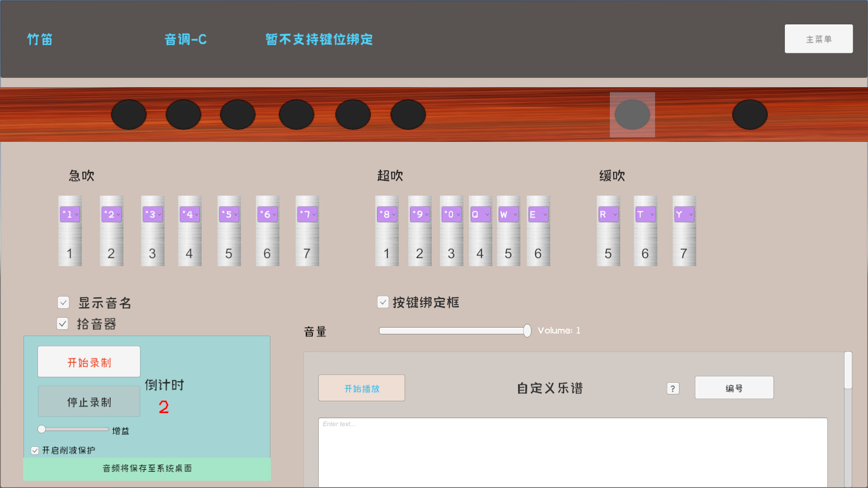Screen dimensions: 868x488
Task: Click the rightmost blowing hole on the flute
Action: [x=750, y=114]
